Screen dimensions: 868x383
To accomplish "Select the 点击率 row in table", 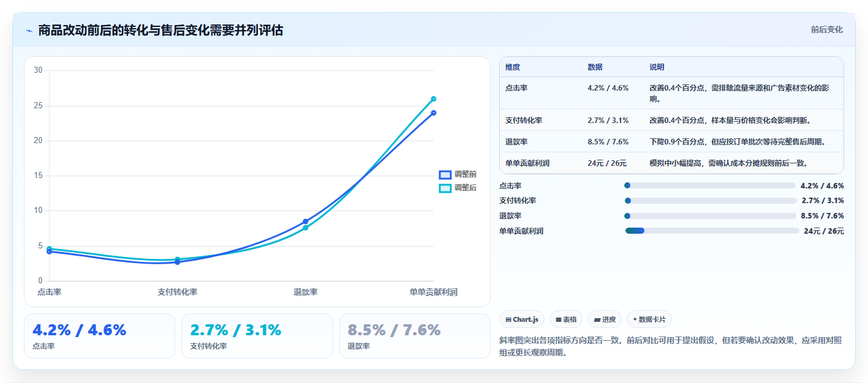I will click(x=671, y=93).
